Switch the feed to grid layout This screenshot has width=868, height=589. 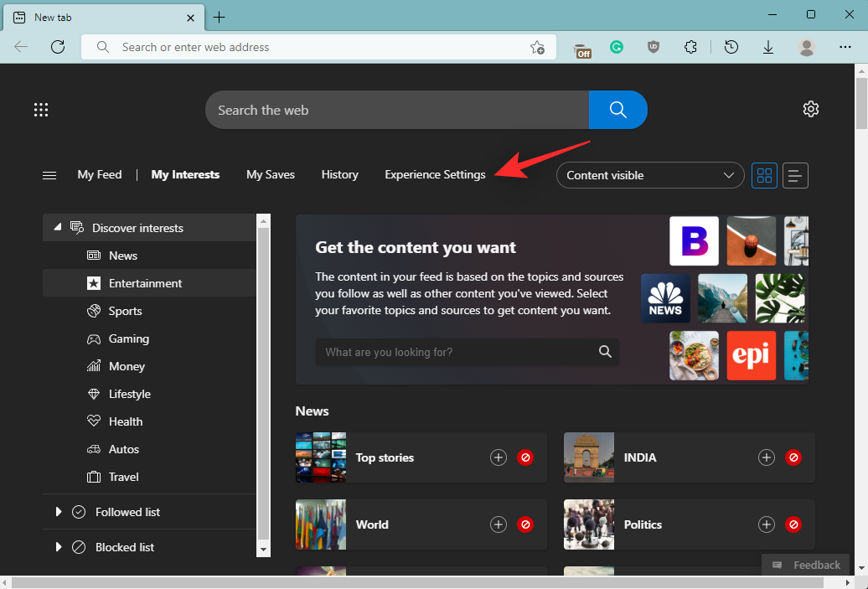tap(763, 175)
